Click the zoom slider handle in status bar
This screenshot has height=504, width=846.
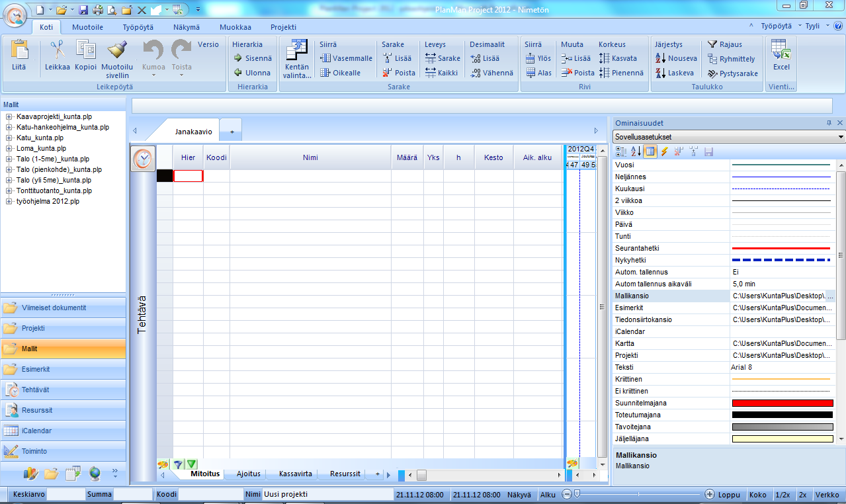click(577, 493)
